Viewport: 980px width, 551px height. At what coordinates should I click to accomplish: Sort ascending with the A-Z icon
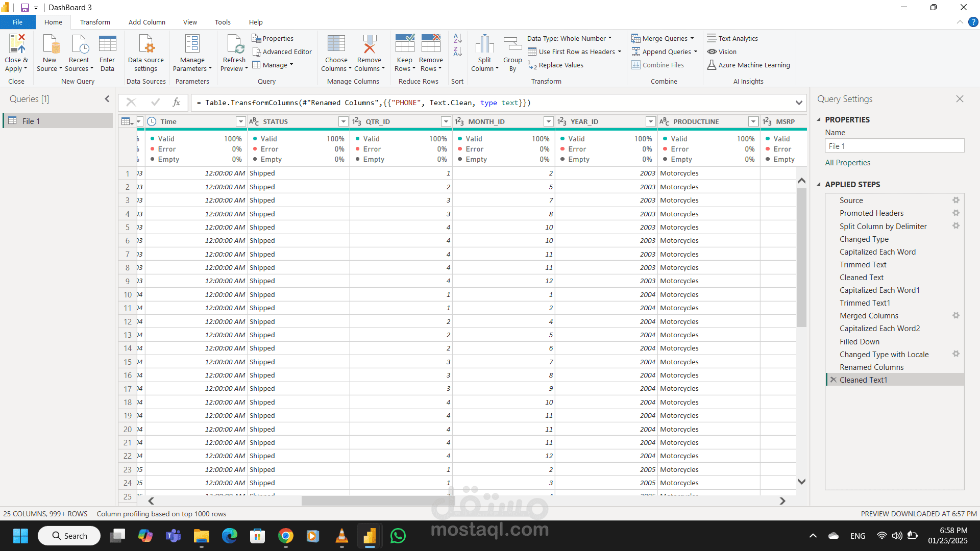point(457,38)
